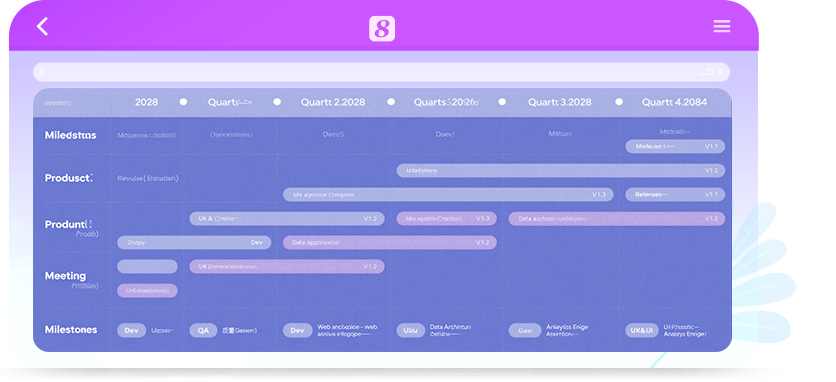The image size is (836, 382).
Task: Click the small back chevron in search bar
Action: click(x=42, y=72)
